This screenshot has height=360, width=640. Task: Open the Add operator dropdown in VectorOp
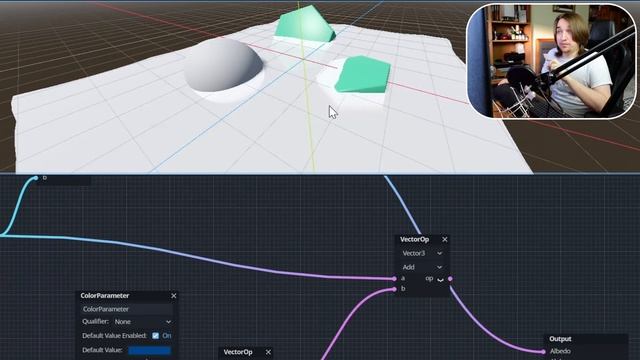pyautogui.click(x=422, y=267)
